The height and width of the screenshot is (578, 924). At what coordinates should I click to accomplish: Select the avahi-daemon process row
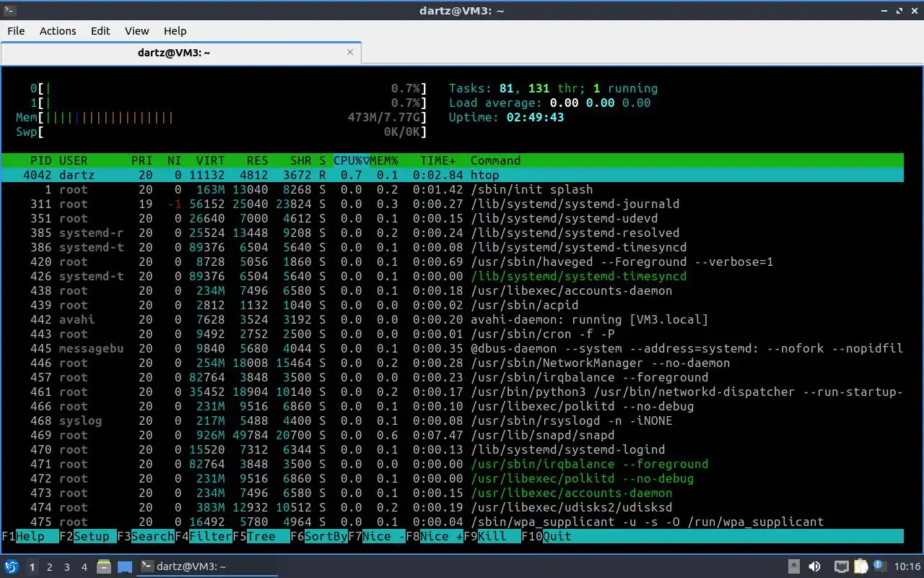coord(453,319)
